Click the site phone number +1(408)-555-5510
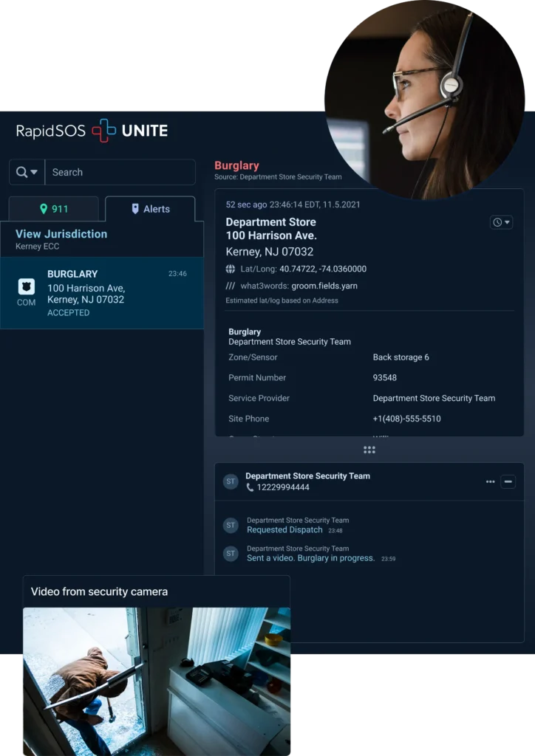The height and width of the screenshot is (756, 535). (406, 419)
